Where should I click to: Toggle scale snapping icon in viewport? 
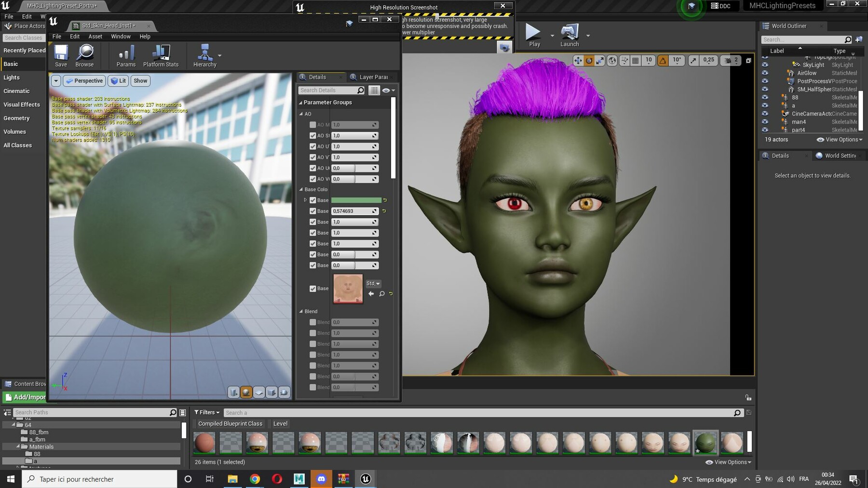tap(693, 60)
